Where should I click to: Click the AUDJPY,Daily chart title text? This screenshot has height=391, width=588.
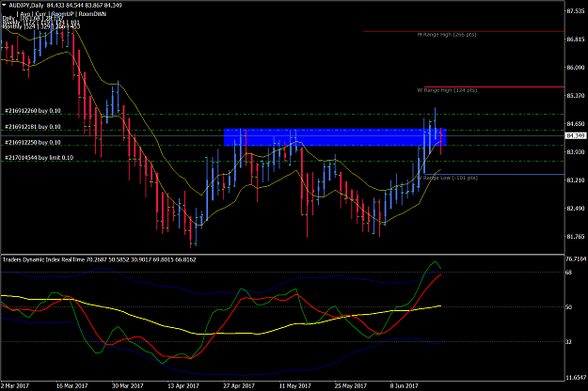[x=26, y=6]
